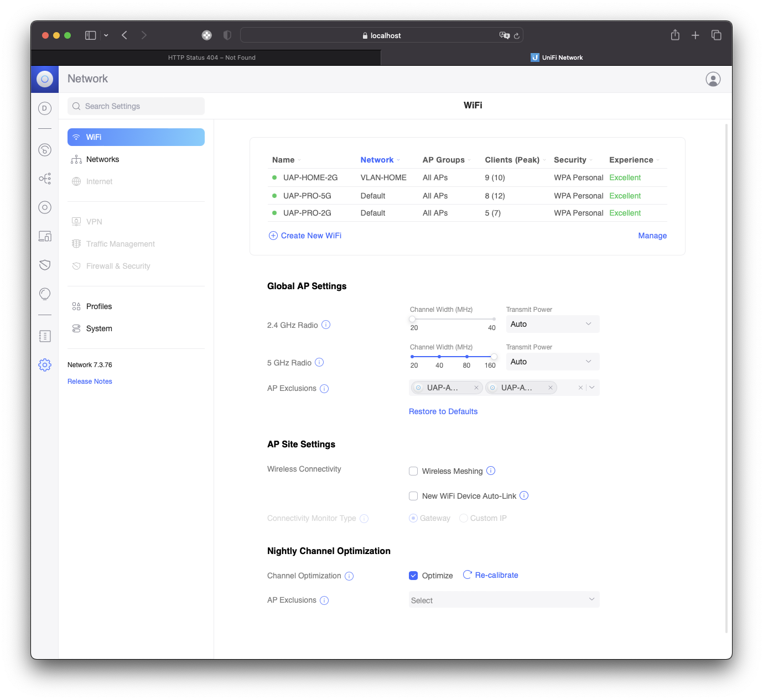Image resolution: width=763 pixels, height=700 pixels.
Task: Click Safari sidebar toggle icon
Action: (91, 35)
